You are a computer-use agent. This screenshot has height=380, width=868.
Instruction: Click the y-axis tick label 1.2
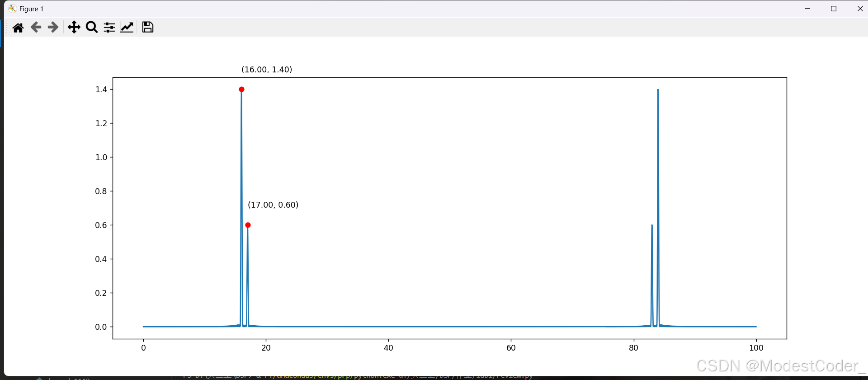(x=101, y=123)
